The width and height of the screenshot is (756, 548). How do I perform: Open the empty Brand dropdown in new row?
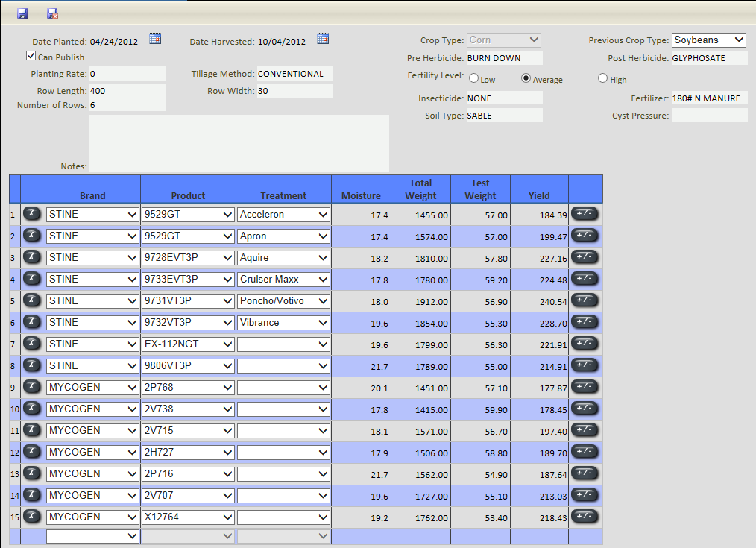point(92,536)
